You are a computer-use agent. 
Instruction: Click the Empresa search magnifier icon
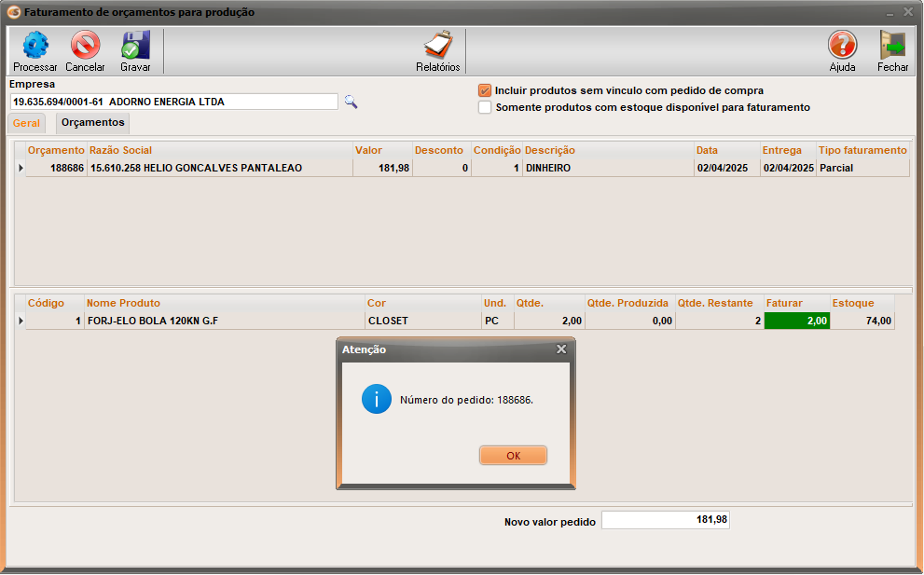351,102
